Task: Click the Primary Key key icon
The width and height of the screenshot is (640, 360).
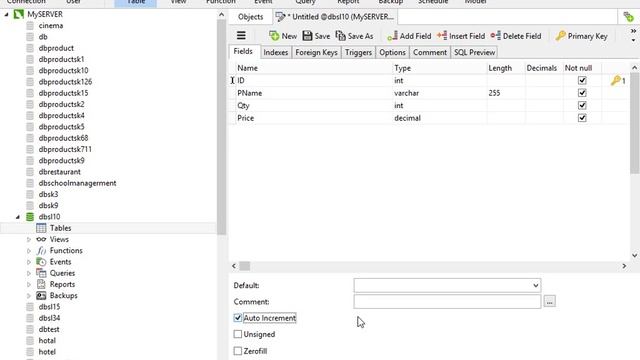Action: 561,36
